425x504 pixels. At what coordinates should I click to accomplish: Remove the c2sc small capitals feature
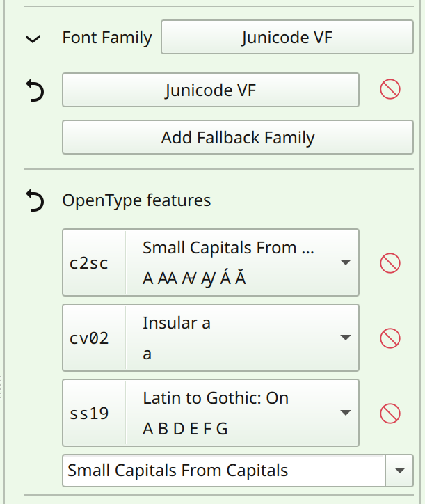point(390,263)
